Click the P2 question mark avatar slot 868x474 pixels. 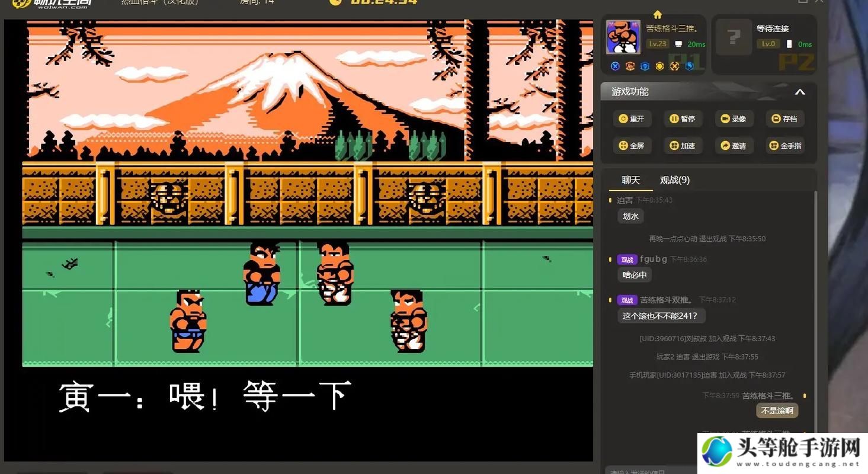(x=734, y=37)
